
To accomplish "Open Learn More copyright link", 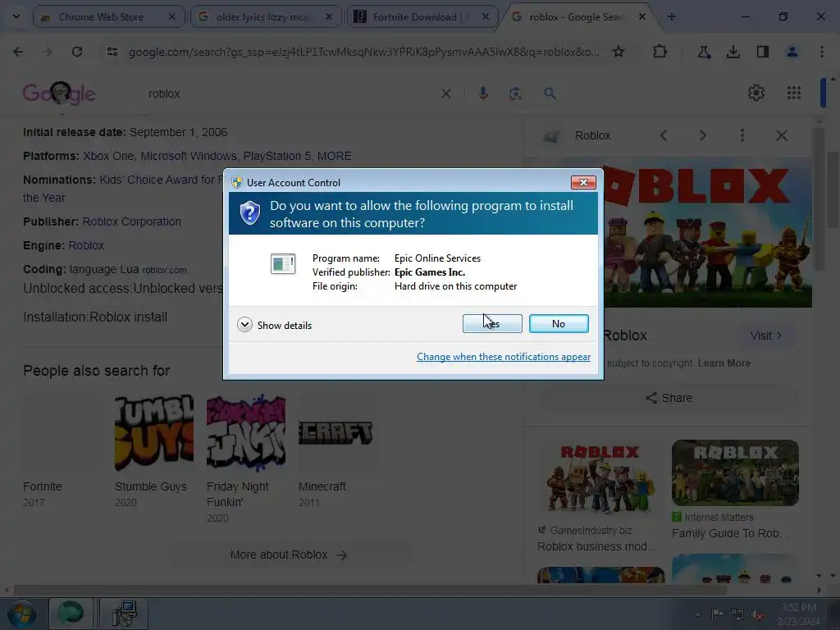I will (x=724, y=363).
